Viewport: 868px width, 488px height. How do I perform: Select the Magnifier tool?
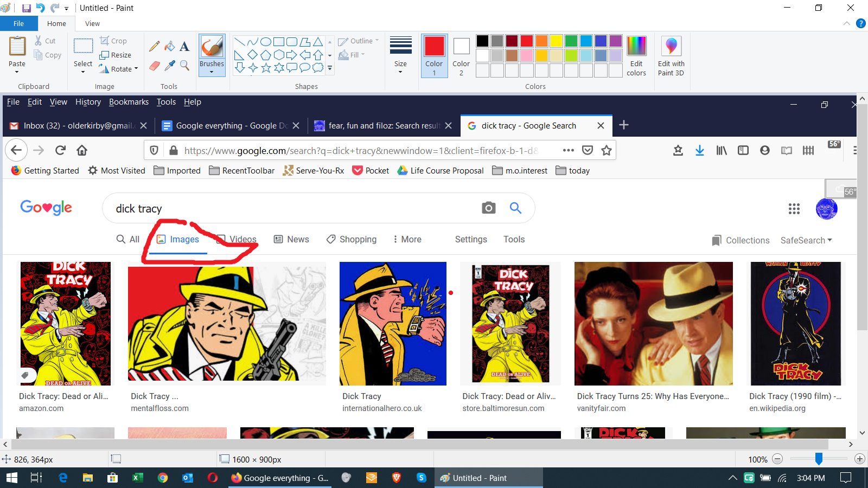tap(184, 66)
